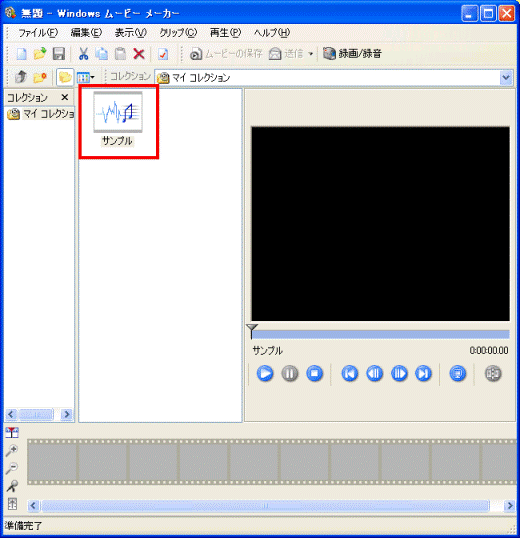Open the ファイル(F) menu
This screenshot has width=520, height=538.
pos(38,33)
